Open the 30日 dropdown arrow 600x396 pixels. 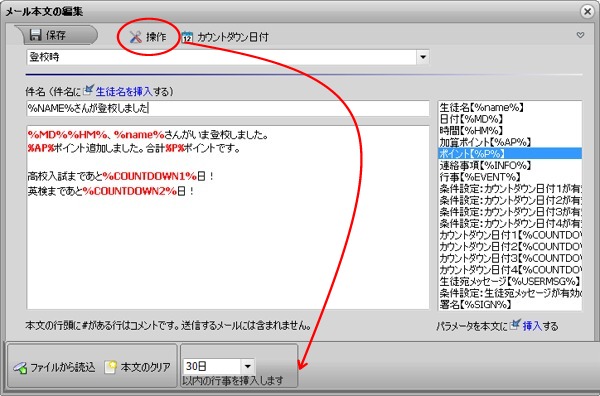[x=248, y=366]
